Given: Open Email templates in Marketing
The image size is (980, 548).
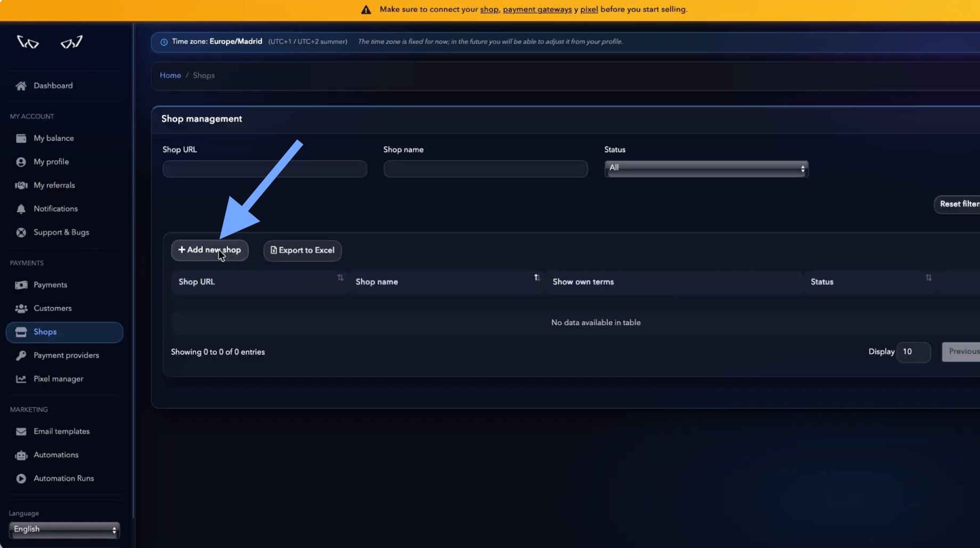Looking at the screenshot, I should (x=61, y=432).
